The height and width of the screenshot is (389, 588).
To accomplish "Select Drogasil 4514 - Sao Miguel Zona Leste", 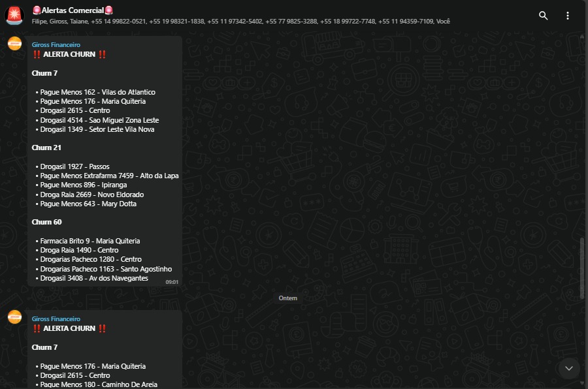I will pyautogui.click(x=99, y=120).
